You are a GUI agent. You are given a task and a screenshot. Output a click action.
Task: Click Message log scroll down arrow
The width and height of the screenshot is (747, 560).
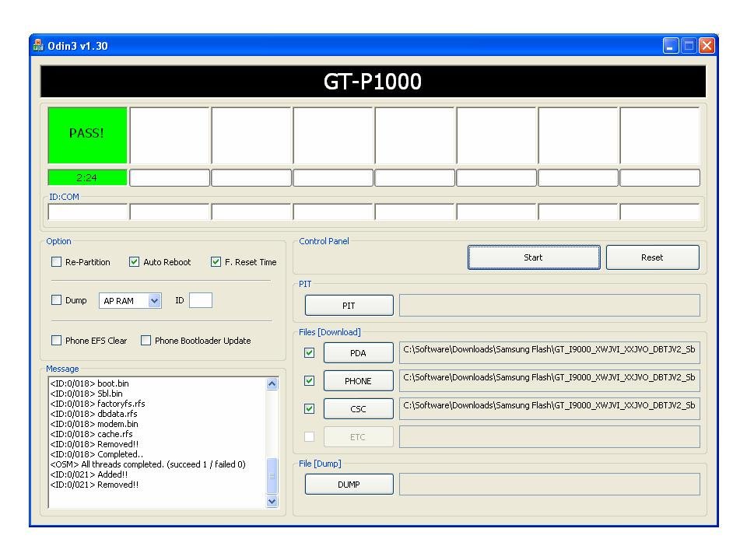272,501
